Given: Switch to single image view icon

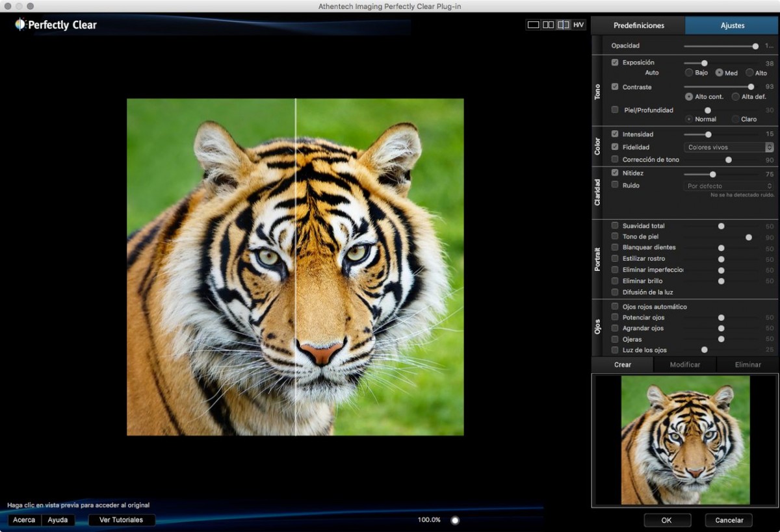Looking at the screenshot, I should tap(533, 25).
